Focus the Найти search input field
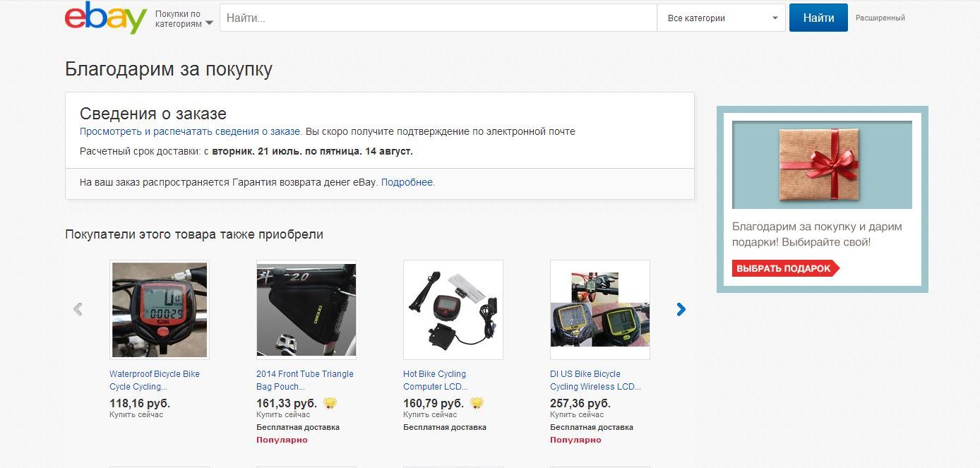This screenshot has height=468, width=980. [438, 18]
